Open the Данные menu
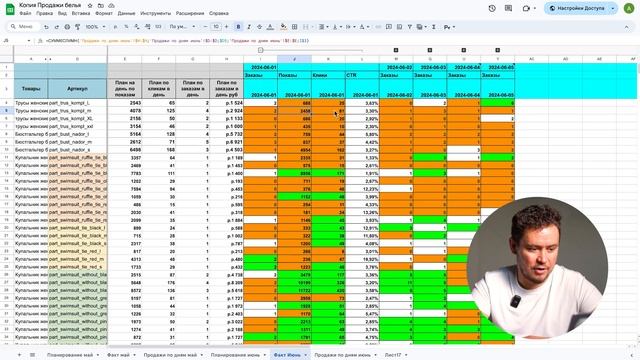 click(126, 13)
